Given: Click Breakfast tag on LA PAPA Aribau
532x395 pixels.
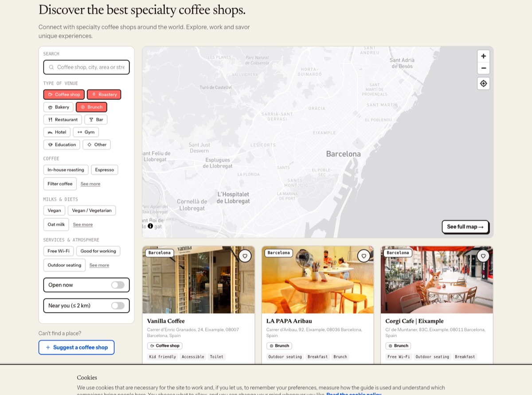Looking at the screenshot, I should tap(318, 357).
